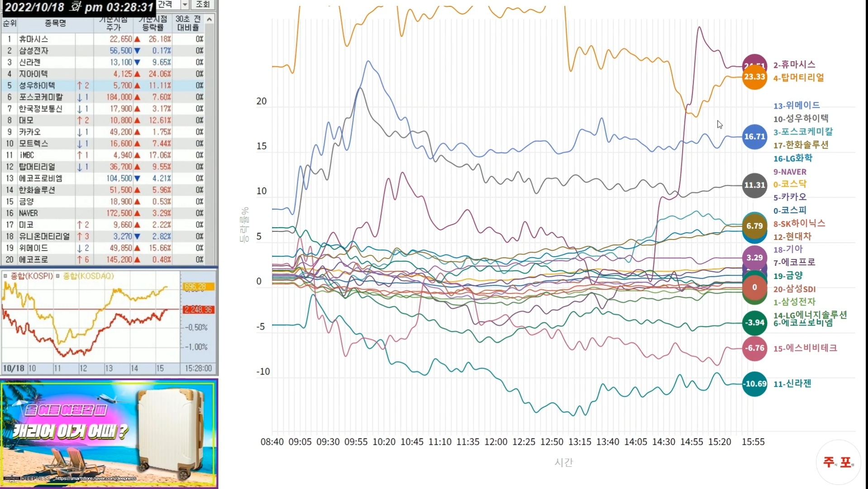868x489 pixels.
Task: Click the rank-down arrow in 한국정보통신 row
Action: click(x=80, y=109)
